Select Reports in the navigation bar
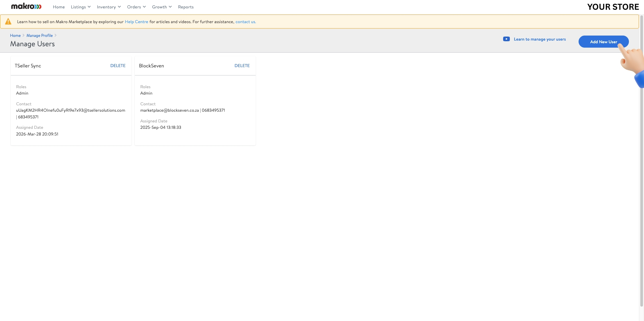The image size is (644, 321). tap(186, 7)
